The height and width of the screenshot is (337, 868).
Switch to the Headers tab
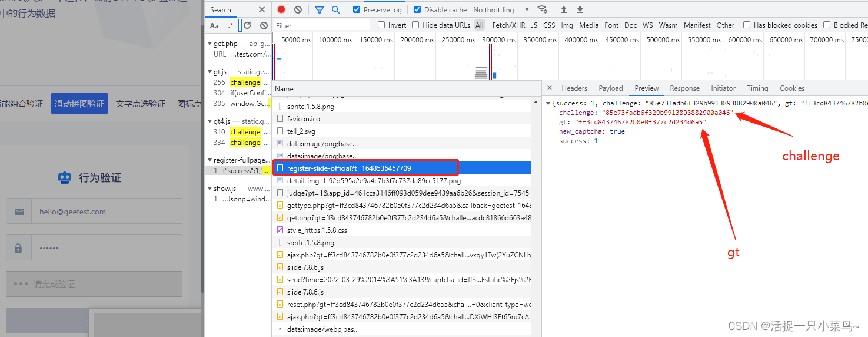coord(574,88)
